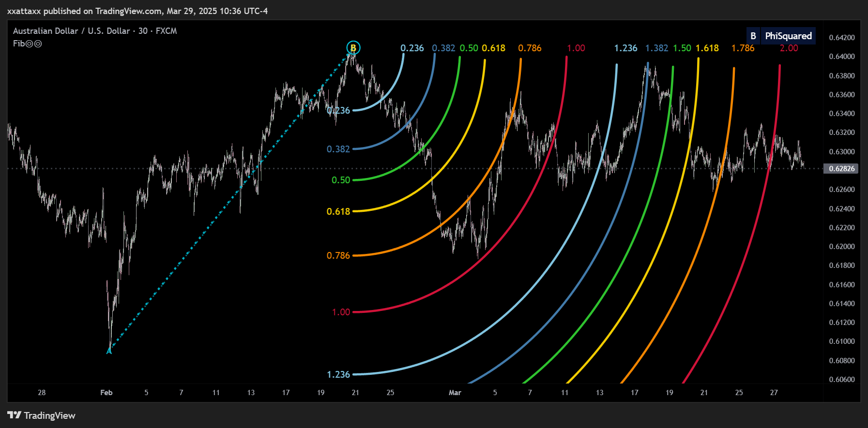
Task: Click the Mar label on the time axis
Action: point(455,393)
